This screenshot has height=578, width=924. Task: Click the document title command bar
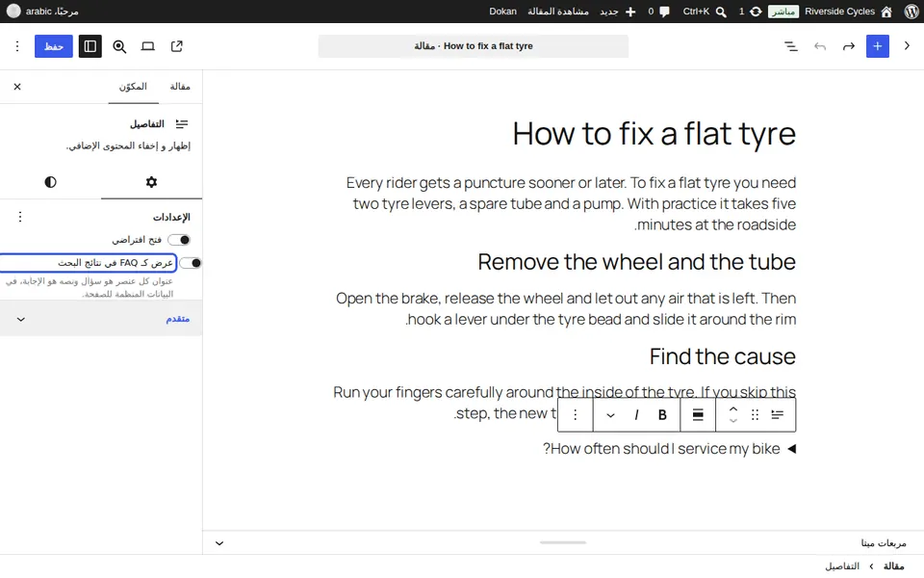point(474,46)
